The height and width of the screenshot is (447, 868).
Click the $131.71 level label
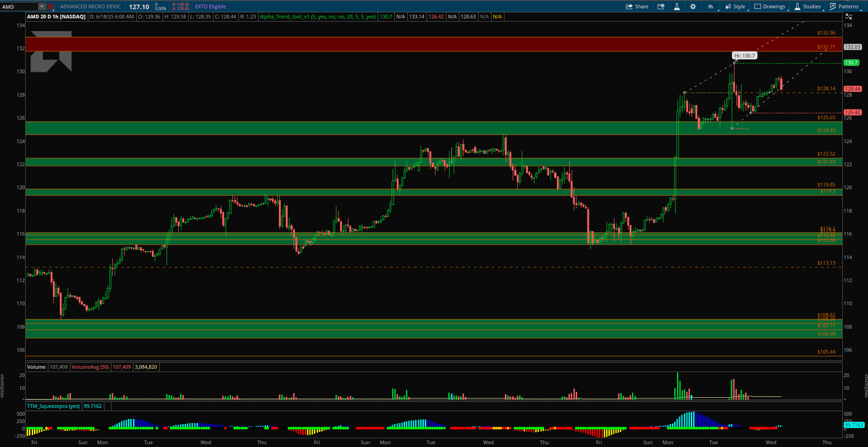826,47
